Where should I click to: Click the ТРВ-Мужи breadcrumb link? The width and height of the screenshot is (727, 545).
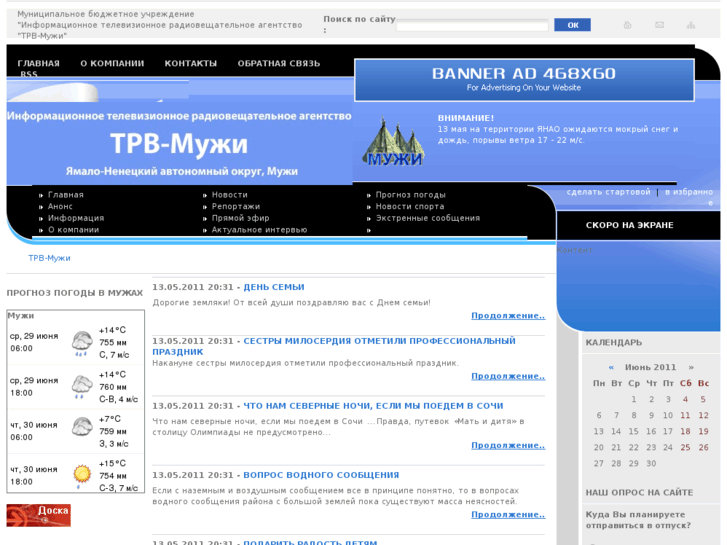coord(49,258)
